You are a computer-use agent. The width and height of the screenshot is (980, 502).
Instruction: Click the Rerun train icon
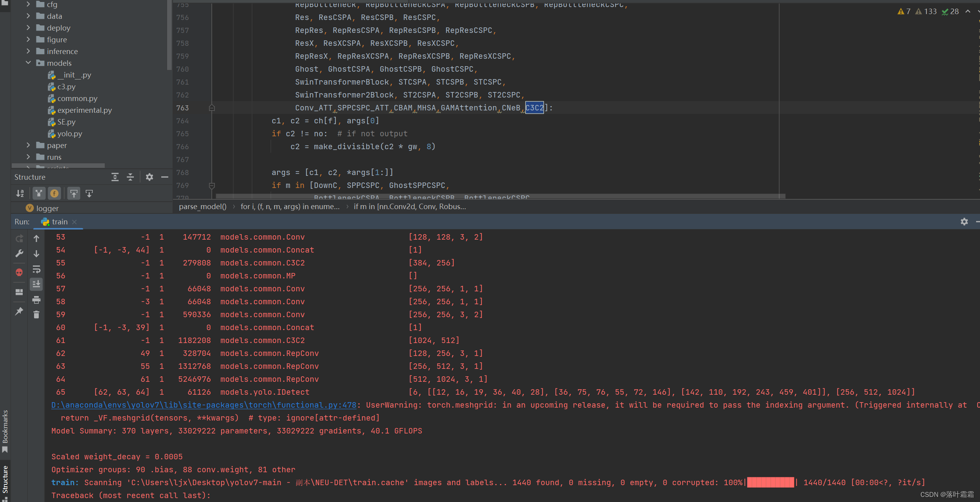pos(19,238)
